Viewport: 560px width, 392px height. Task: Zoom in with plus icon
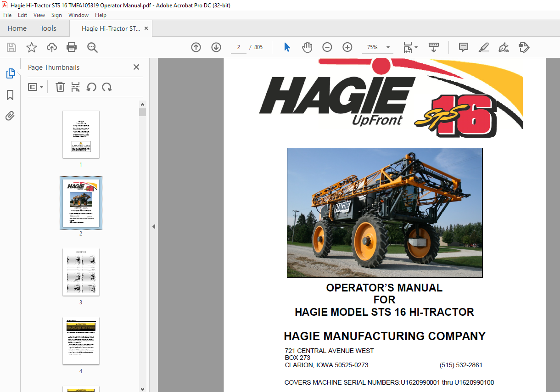point(347,47)
